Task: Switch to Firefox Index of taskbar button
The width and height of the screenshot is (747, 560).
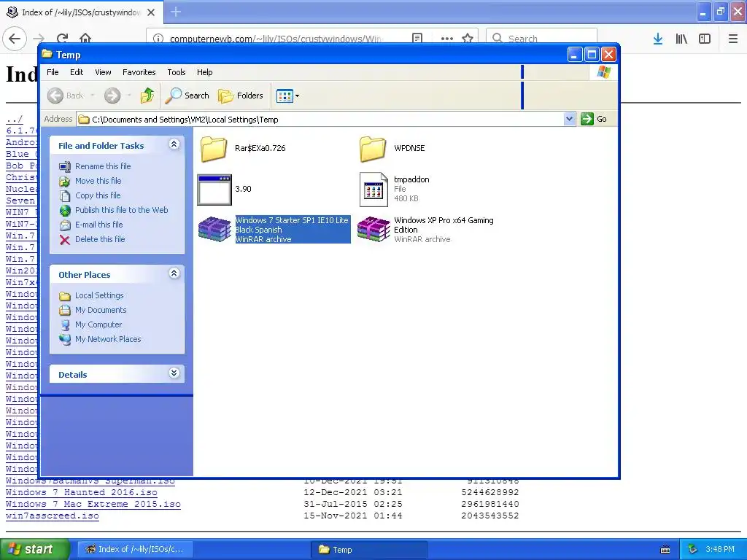Action: coord(135,550)
